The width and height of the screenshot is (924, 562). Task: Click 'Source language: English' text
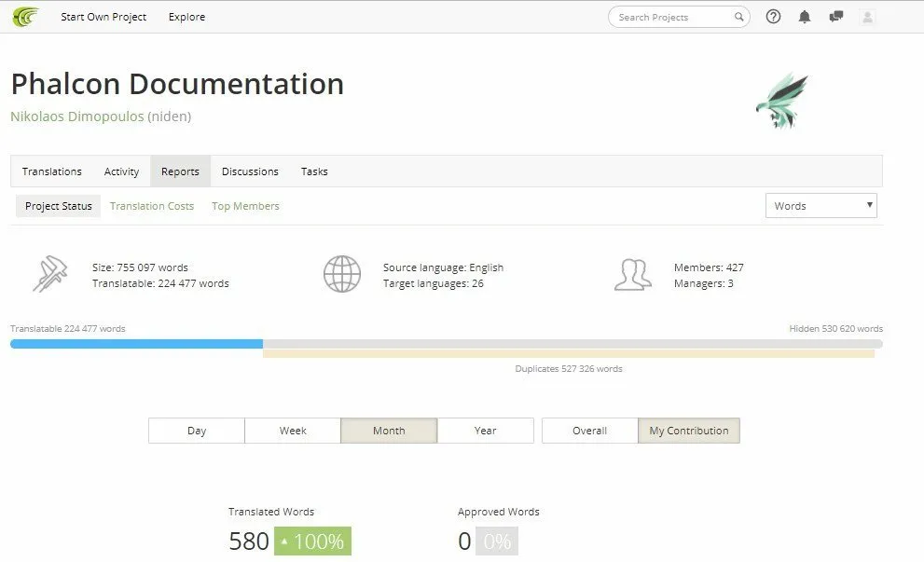point(443,267)
